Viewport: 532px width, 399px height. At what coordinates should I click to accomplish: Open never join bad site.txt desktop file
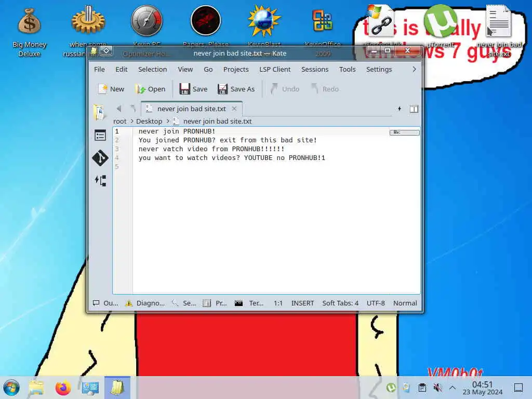click(499, 31)
